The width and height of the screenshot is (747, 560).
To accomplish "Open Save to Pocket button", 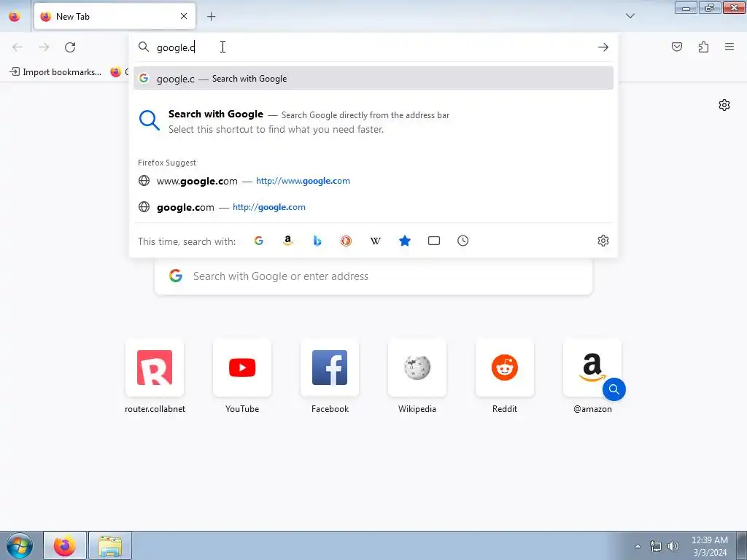I will [677, 47].
